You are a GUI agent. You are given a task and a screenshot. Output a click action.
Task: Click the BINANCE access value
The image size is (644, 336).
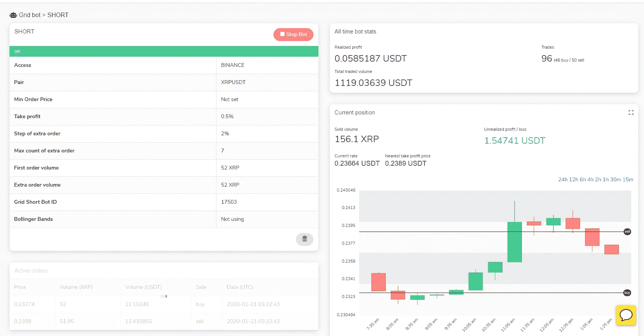click(233, 65)
